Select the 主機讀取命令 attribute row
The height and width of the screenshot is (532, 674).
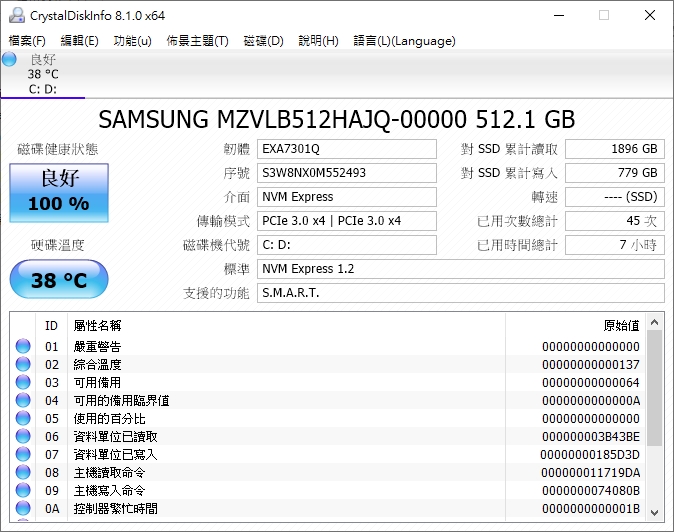[328, 473]
